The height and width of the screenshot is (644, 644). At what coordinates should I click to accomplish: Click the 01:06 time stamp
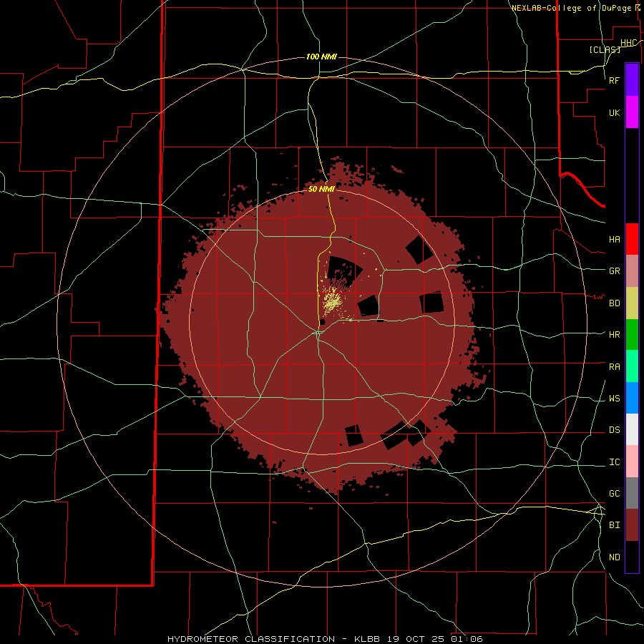pyautogui.click(x=467, y=639)
